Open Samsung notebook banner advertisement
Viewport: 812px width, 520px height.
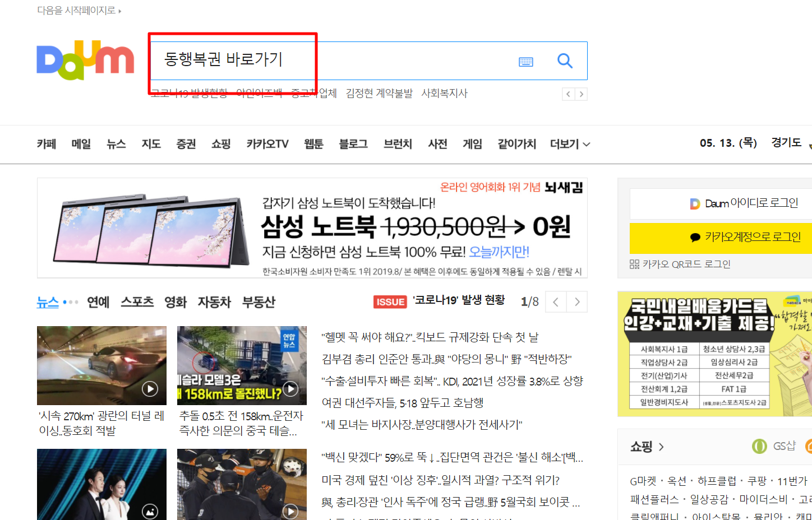pos(312,228)
